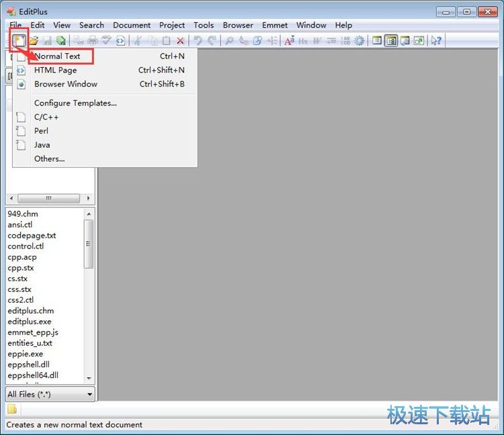504x435 pixels.
Task: Click the Redo arrow icon
Action: [212, 41]
